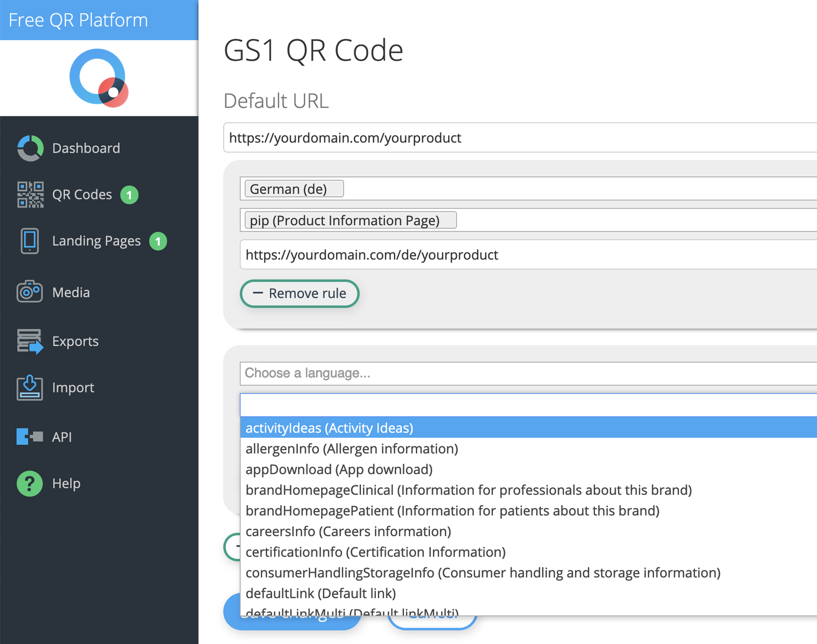The width and height of the screenshot is (817, 644).
Task: Select the Landing Pages phone icon
Action: pos(30,241)
